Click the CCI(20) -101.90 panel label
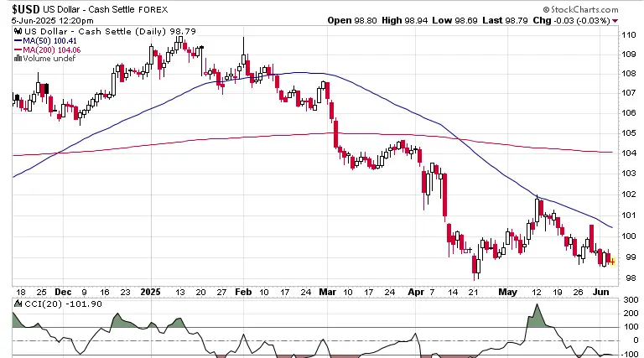644x358 pixels. (63, 304)
